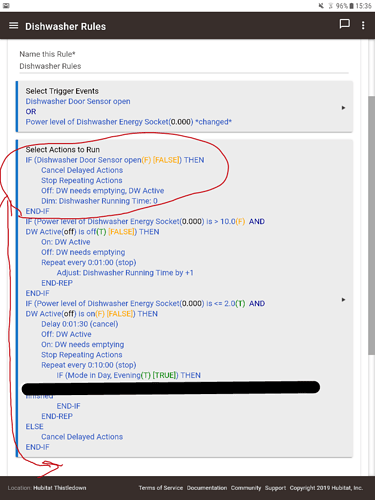The height and width of the screenshot is (500, 375).
Task: Open the Documentation link
Action: click(207, 488)
